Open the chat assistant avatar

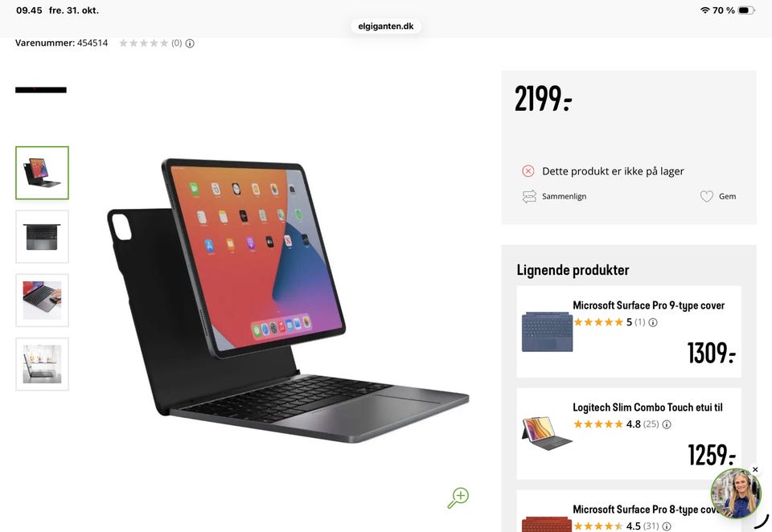click(736, 493)
